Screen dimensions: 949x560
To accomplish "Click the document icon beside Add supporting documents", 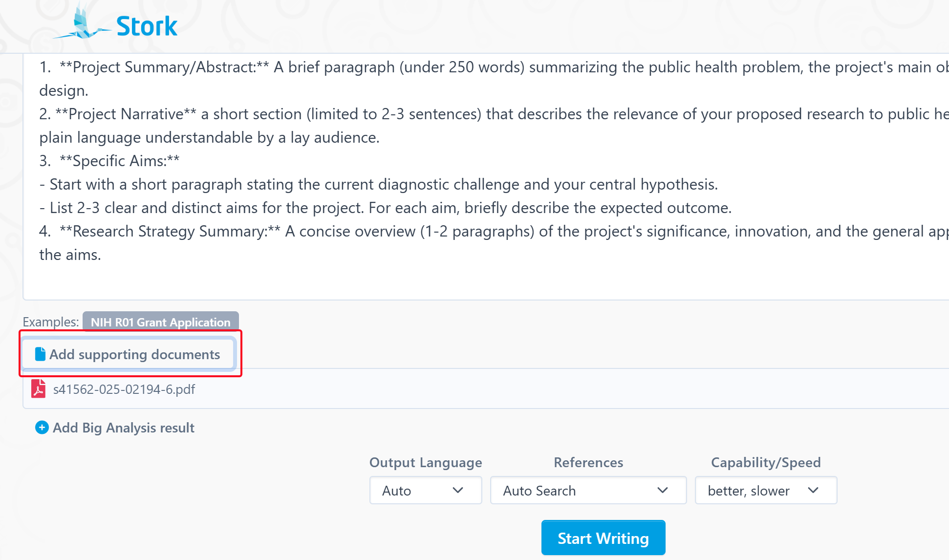I will 40,354.
